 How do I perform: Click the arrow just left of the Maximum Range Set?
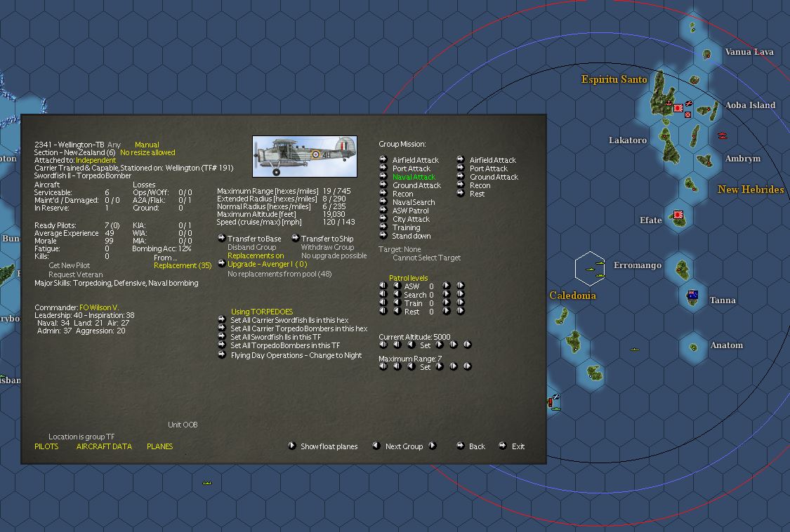[411, 366]
